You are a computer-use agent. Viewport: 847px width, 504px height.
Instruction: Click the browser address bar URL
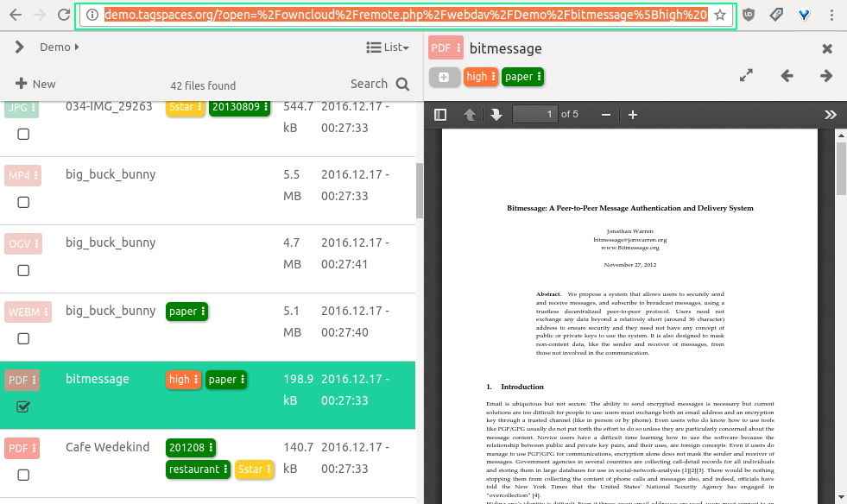tap(406, 16)
